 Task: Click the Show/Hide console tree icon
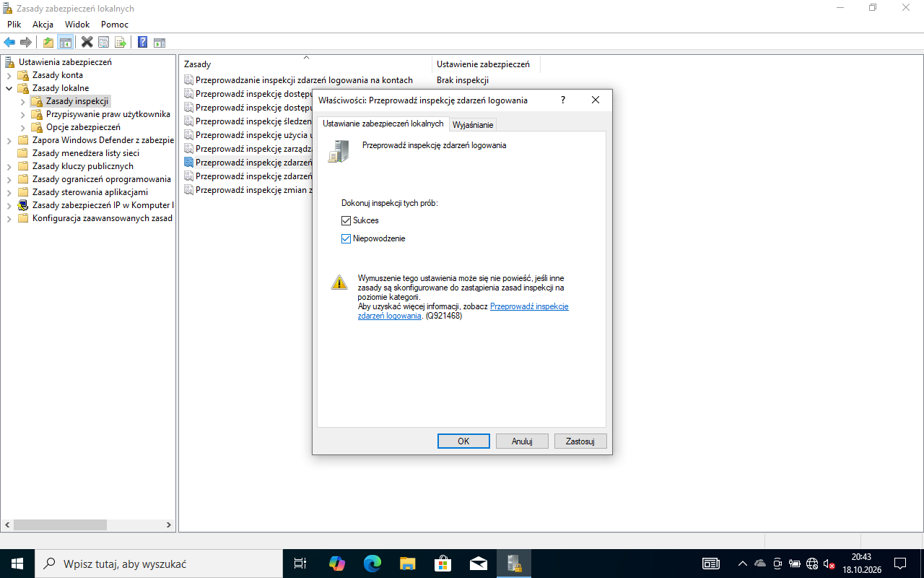coord(65,42)
